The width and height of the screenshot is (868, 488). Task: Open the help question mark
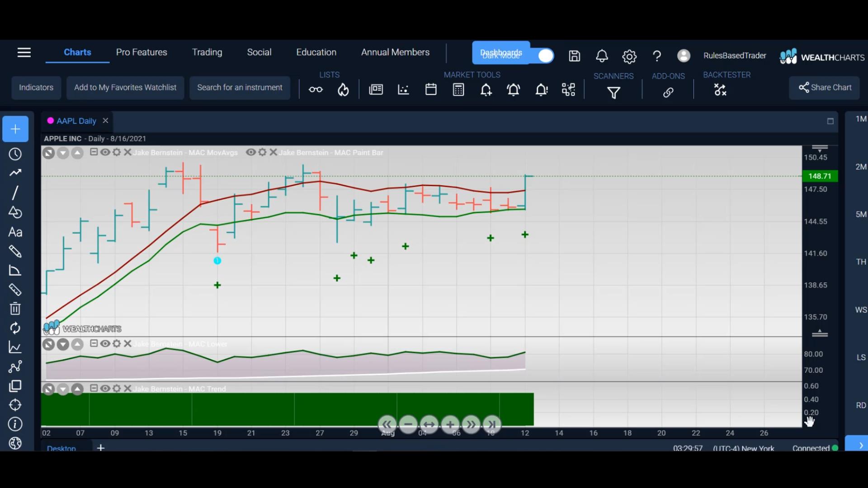tap(657, 56)
